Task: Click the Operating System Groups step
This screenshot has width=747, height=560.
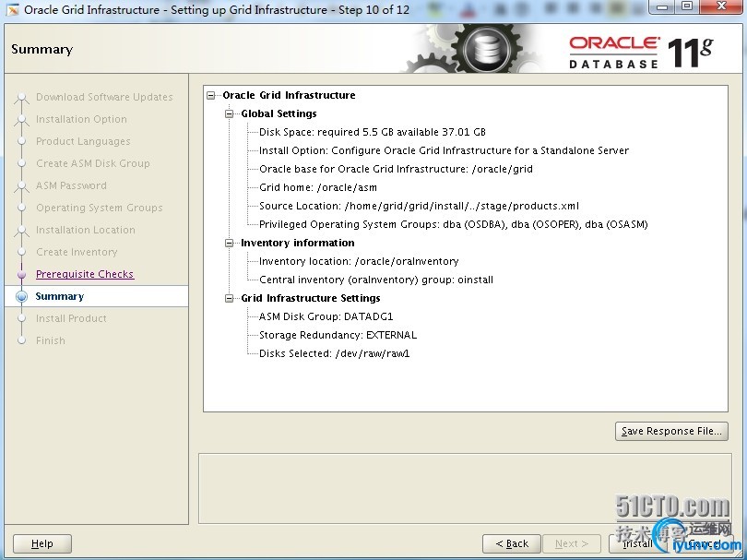Action: tap(99, 208)
